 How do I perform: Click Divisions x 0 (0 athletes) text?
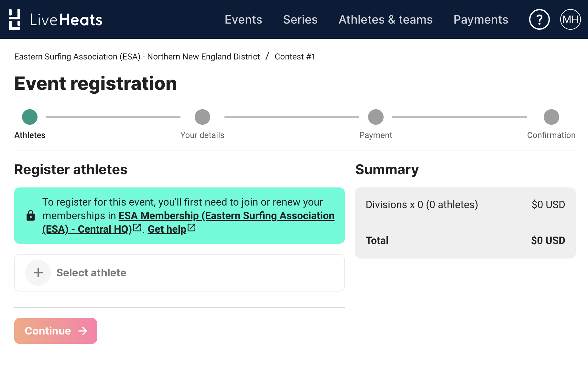pos(422,205)
